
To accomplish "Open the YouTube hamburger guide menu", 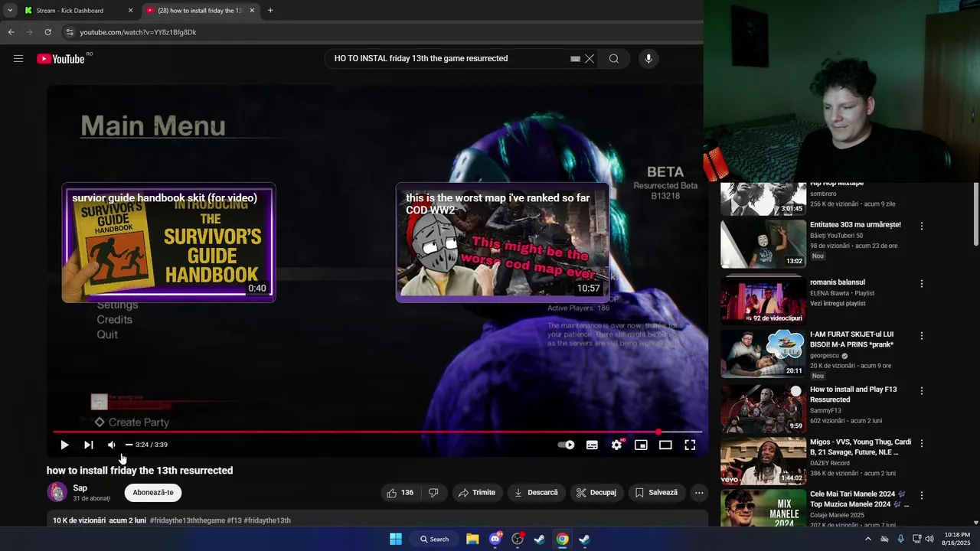I will point(18,59).
